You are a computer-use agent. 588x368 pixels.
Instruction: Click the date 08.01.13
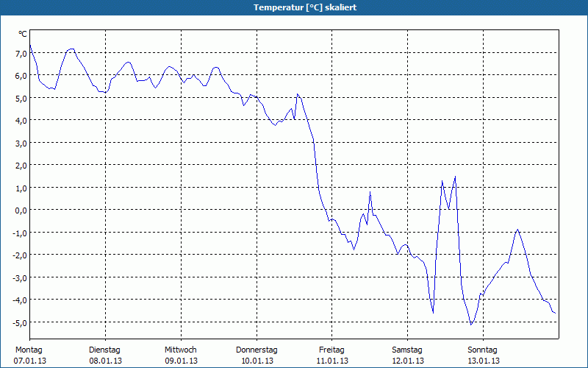[105, 361]
